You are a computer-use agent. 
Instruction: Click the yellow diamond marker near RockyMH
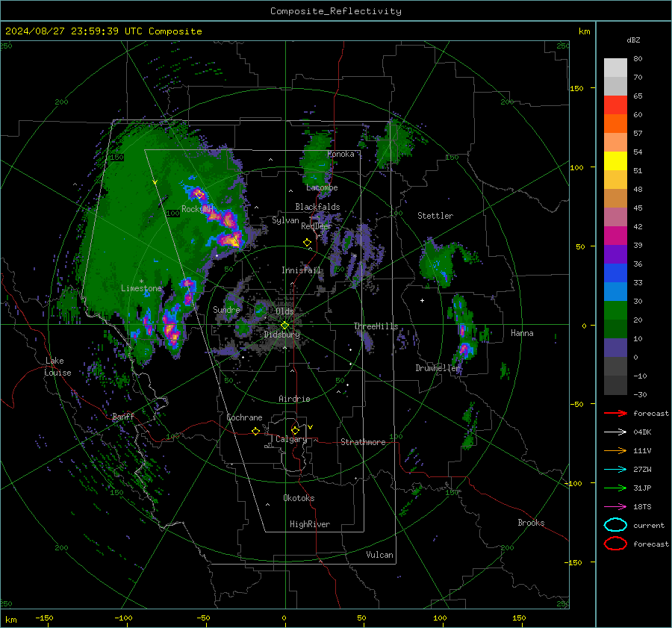click(199, 195)
